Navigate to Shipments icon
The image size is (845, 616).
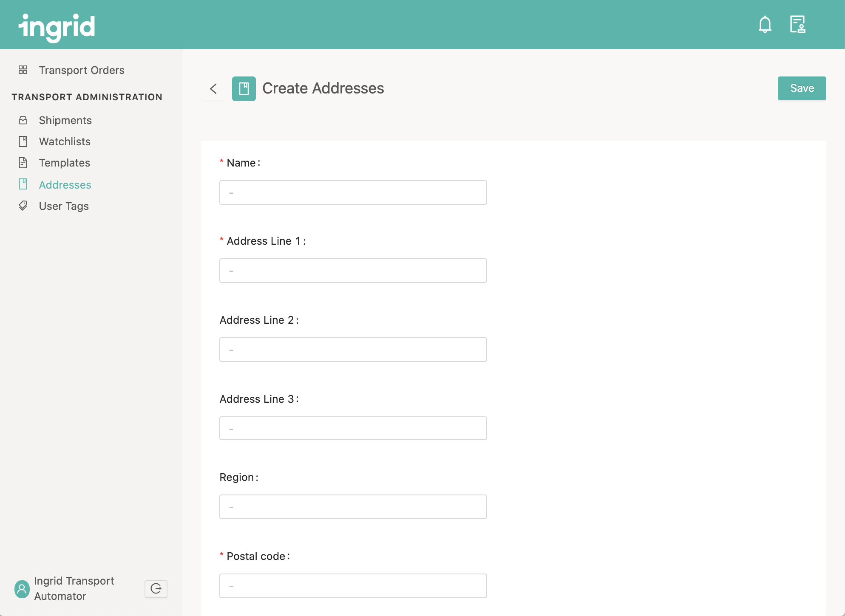coord(23,120)
